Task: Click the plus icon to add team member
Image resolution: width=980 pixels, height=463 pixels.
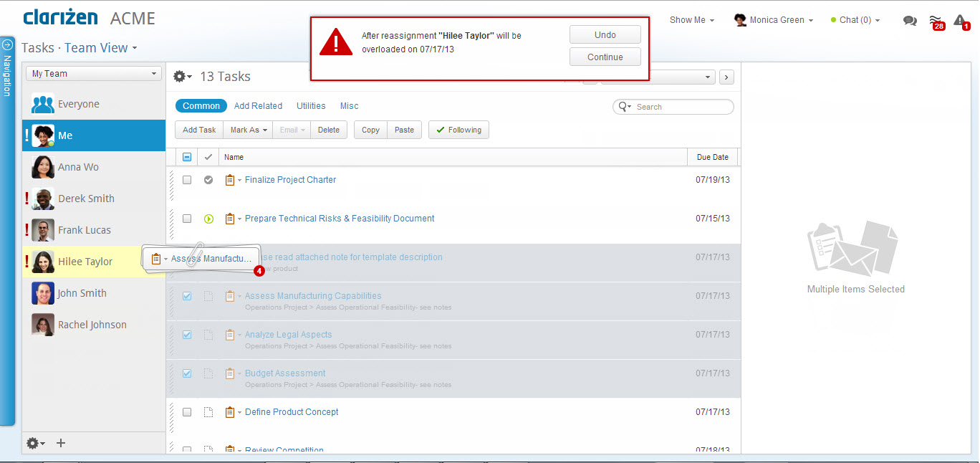Action: [x=61, y=443]
